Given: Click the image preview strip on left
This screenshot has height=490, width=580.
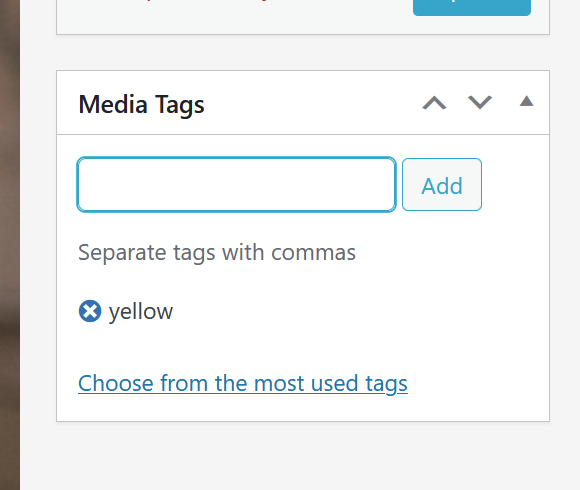Looking at the screenshot, I should point(10,245).
